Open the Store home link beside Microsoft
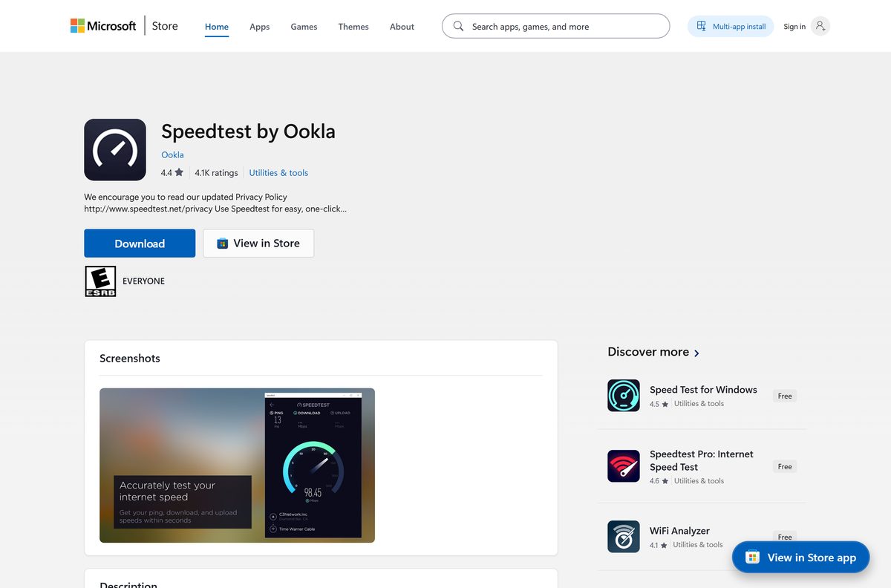 165,26
